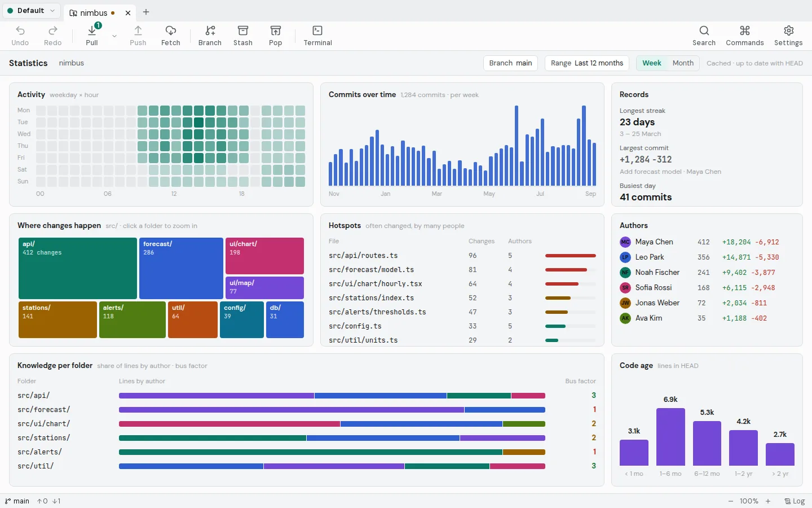Select hotspot src/forecast/model.ts
This screenshot has height=508, width=812.
(462, 270)
